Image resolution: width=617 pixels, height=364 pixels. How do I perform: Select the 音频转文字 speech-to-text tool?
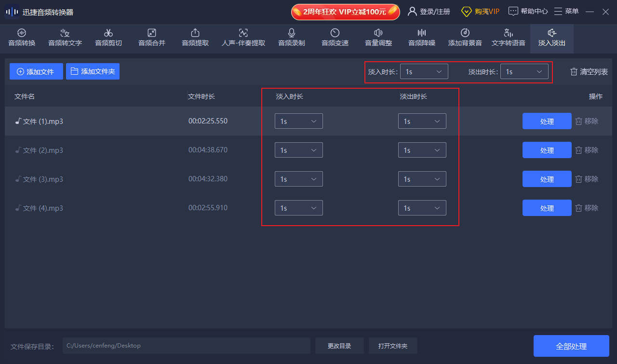[65, 38]
